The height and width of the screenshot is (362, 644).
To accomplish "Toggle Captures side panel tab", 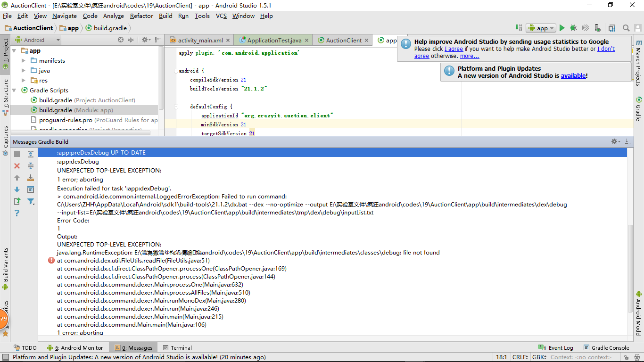I will coord(6,140).
